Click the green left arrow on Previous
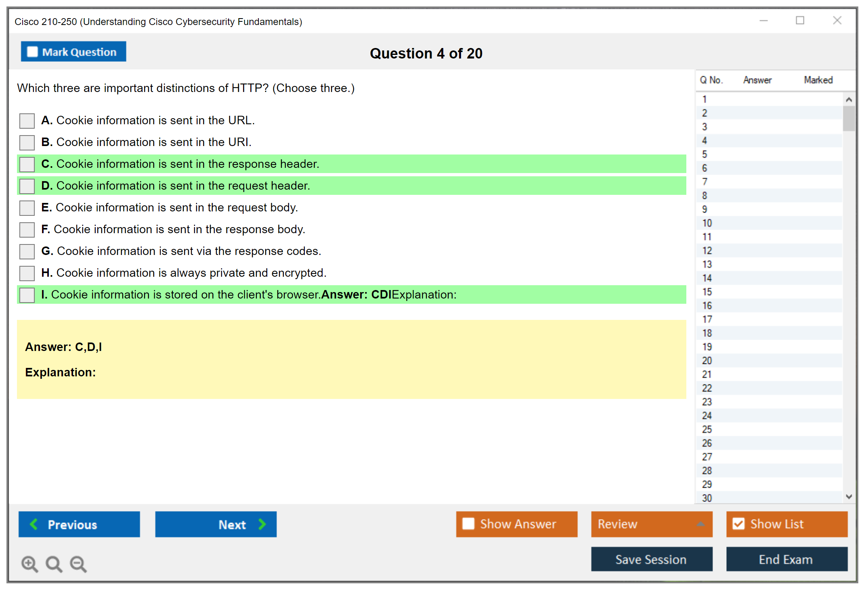This screenshot has width=868, height=593. [34, 524]
